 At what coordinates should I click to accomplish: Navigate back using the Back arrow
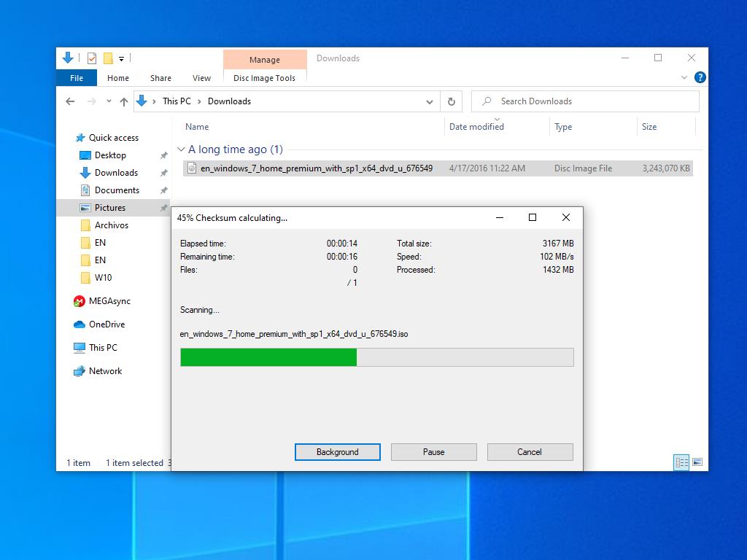click(70, 101)
